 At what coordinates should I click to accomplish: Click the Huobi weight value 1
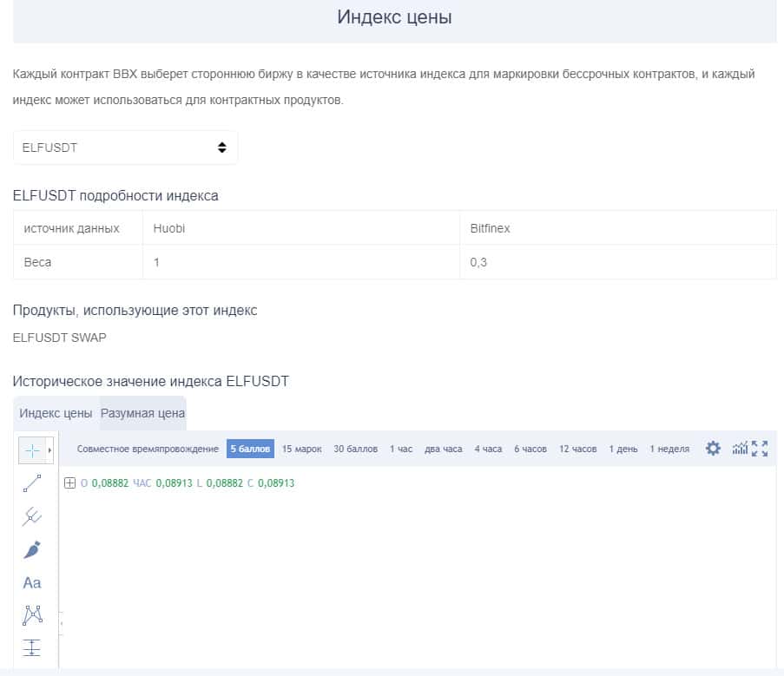point(156,262)
